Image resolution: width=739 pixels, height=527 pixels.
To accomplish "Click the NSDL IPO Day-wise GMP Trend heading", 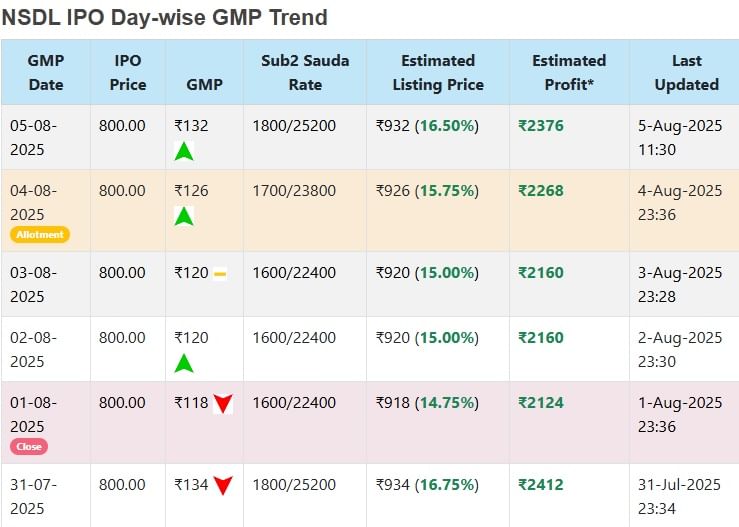I will pyautogui.click(x=165, y=17).
